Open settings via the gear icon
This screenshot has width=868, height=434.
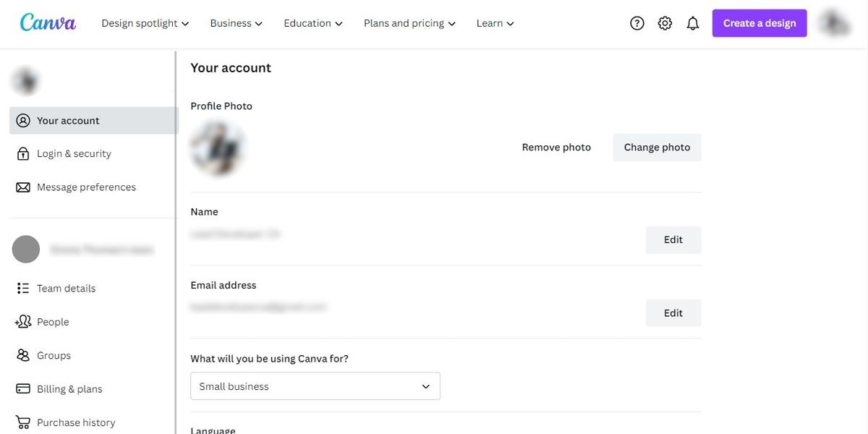tap(665, 23)
